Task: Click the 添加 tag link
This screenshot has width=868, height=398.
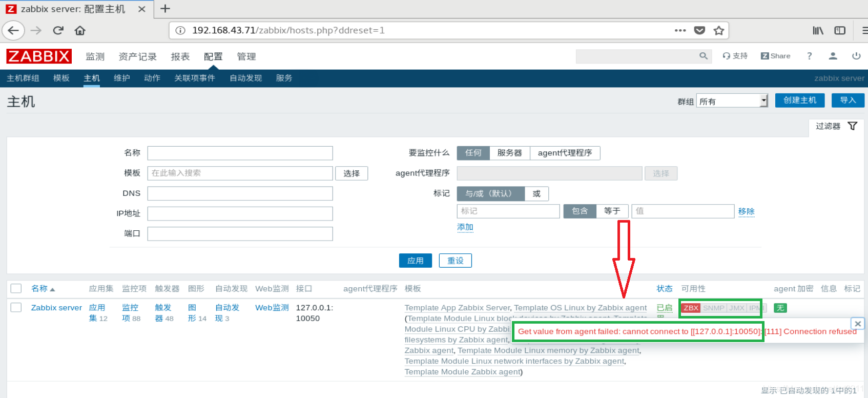Action: [465, 227]
